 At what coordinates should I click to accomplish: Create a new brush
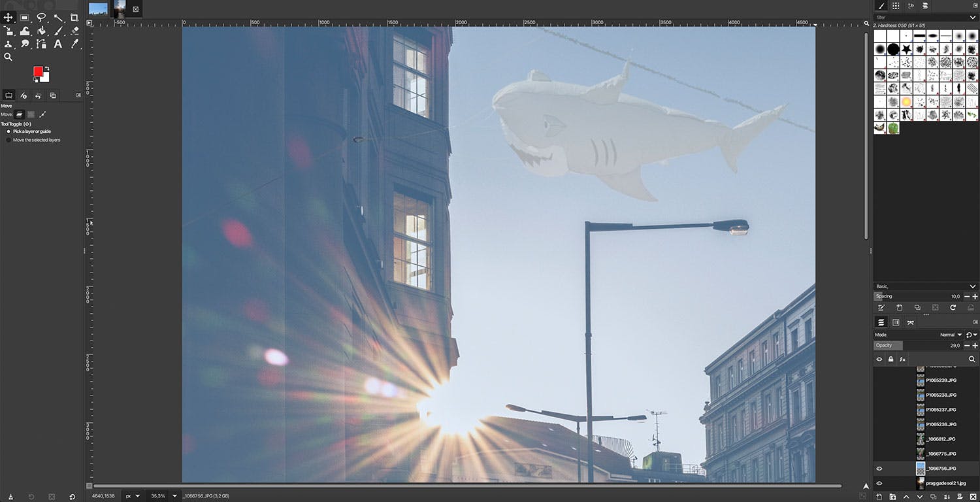point(899,307)
